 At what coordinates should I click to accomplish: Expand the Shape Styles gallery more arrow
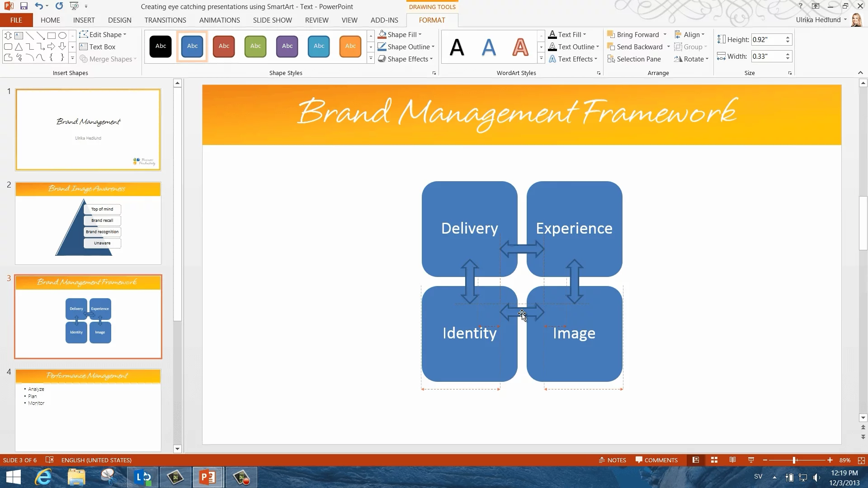click(371, 58)
